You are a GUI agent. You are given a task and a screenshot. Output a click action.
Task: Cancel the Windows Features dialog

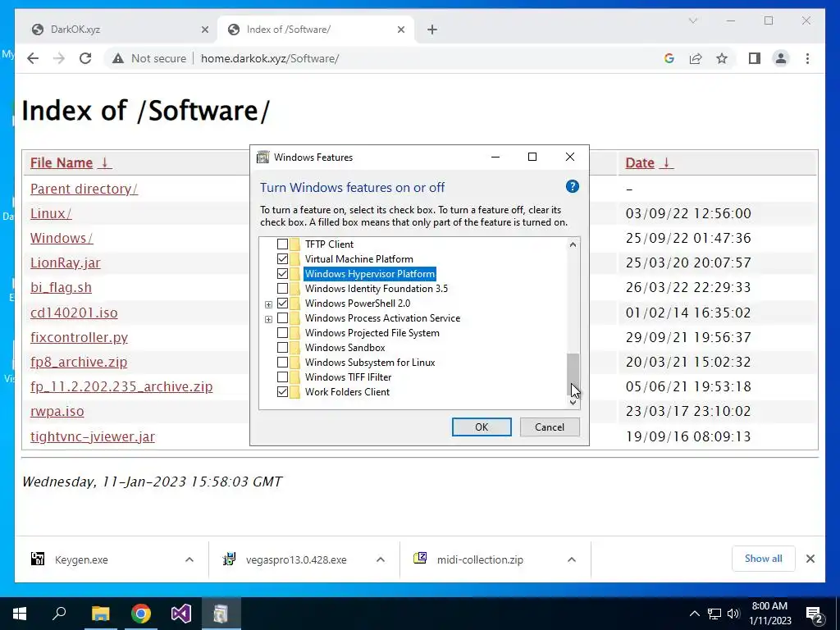click(x=550, y=427)
